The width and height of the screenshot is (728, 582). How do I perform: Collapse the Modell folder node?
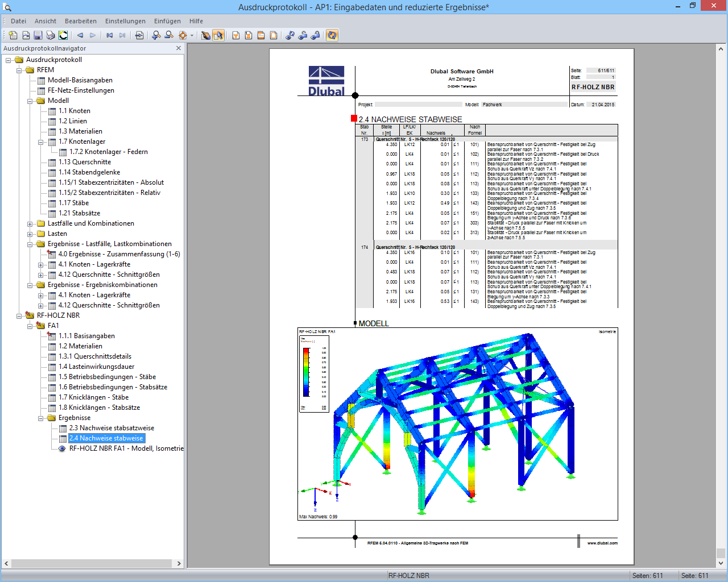(30, 101)
